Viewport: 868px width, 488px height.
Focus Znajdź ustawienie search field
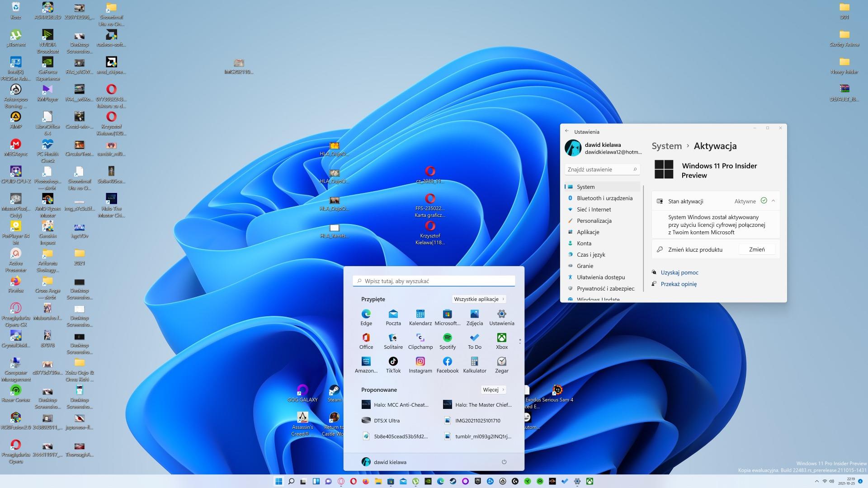[x=602, y=169]
